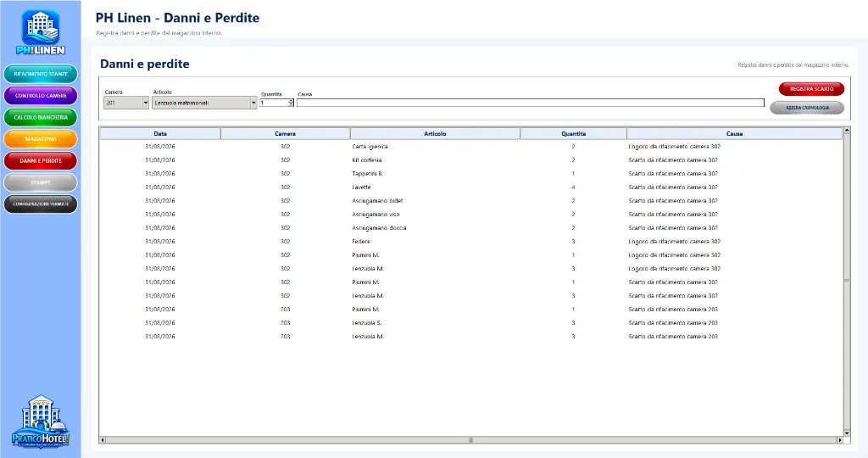Expand the Camera dropdown
Screen dimensions: 868x458
click(146, 103)
